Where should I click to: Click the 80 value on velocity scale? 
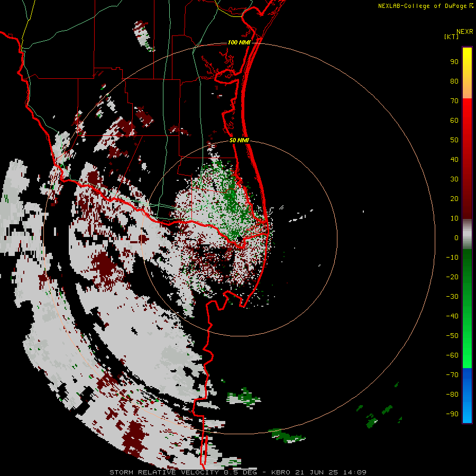[454, 81]
